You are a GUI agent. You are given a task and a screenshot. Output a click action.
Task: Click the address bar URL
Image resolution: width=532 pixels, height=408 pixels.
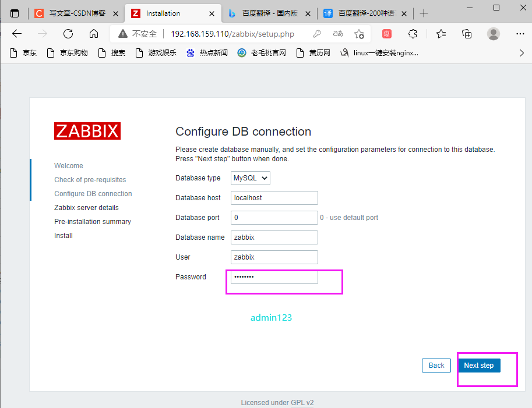point(232,34)
